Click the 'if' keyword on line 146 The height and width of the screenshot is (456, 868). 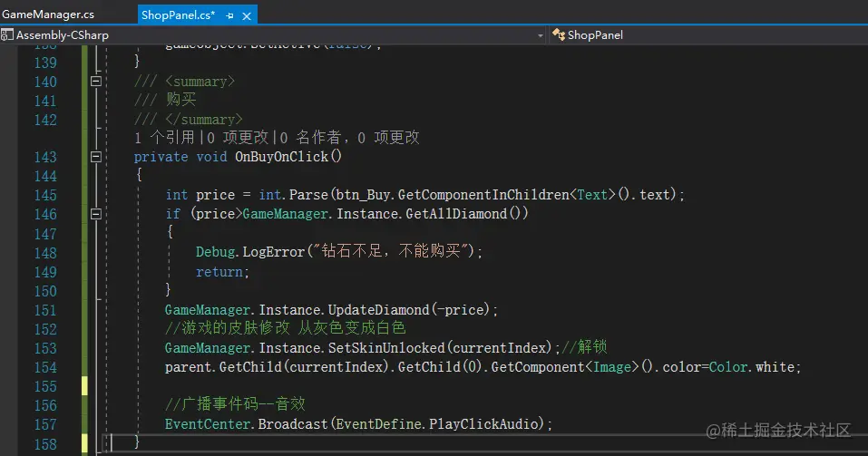(x=172, y=214)
